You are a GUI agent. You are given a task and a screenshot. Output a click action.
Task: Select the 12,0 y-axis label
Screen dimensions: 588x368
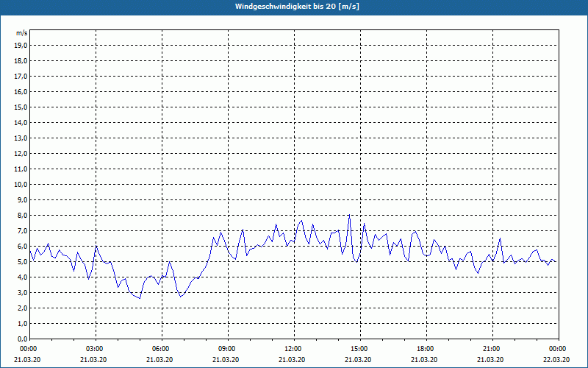point(21,154)
